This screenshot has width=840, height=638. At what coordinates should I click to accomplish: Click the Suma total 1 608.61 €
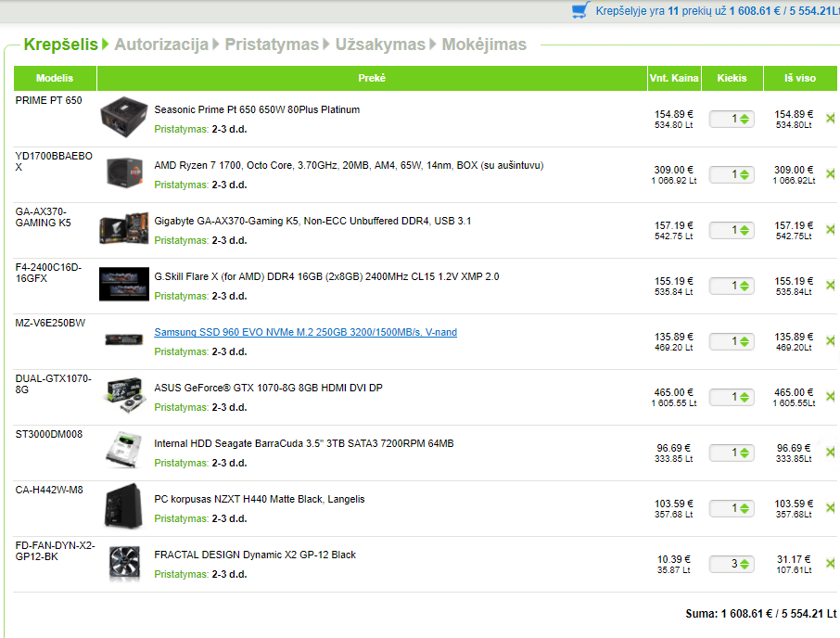point(761,614)
